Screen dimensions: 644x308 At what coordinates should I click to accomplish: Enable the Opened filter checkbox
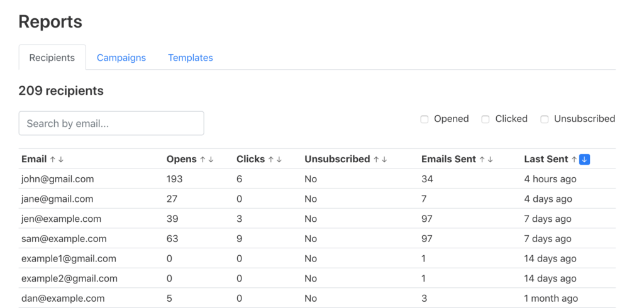point(425,119)
